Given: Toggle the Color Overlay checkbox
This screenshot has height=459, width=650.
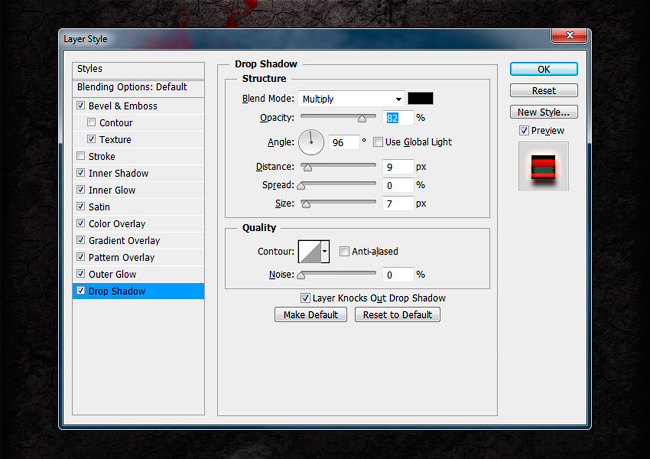Looking at the screenshot, I should pos(81,223).
